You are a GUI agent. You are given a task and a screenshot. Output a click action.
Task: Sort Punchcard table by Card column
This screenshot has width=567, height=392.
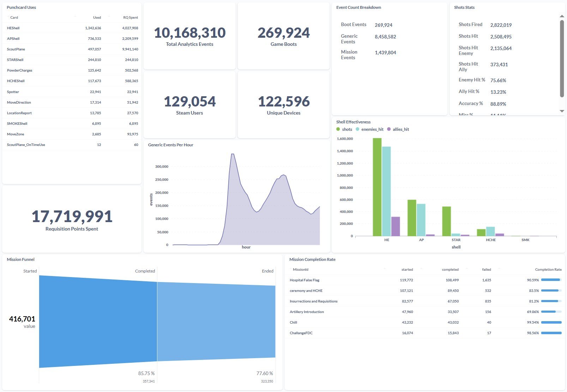click(x=14, y=17)
